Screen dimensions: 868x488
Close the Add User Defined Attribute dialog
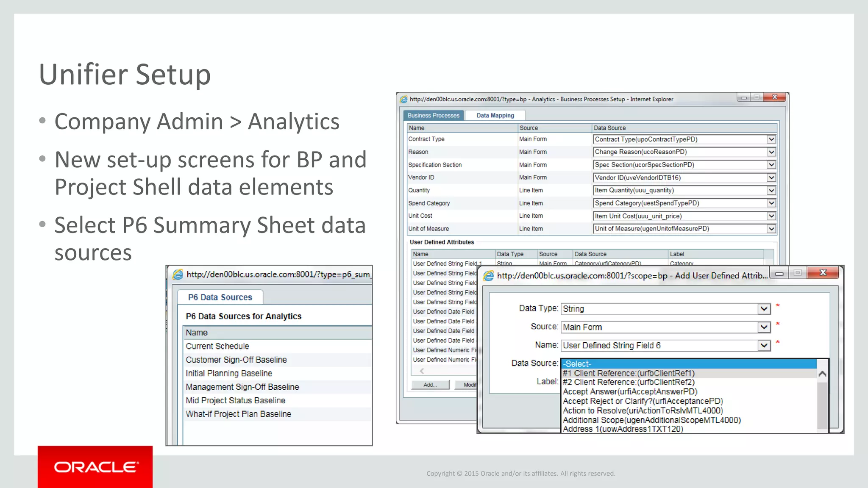pos(823,272)
